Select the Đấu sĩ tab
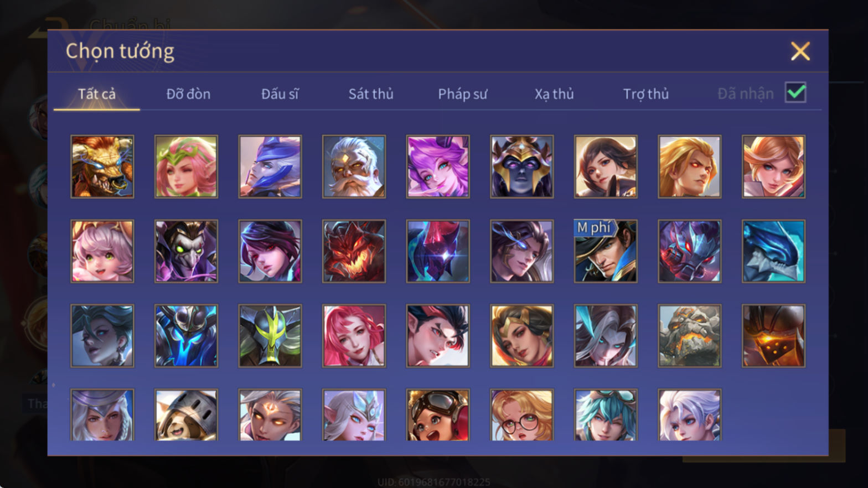The image size is (868, 488). [x=280, y=94]
